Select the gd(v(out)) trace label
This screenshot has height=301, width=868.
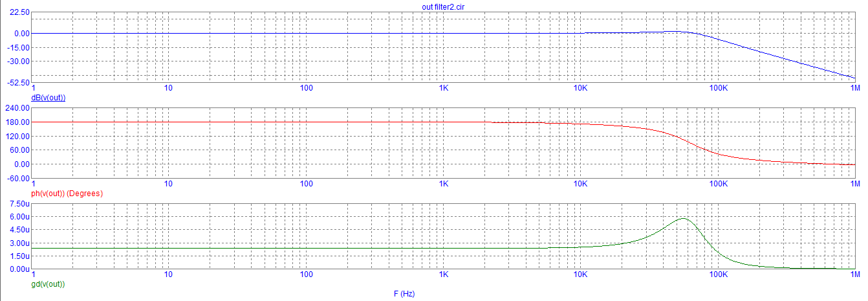48,284
